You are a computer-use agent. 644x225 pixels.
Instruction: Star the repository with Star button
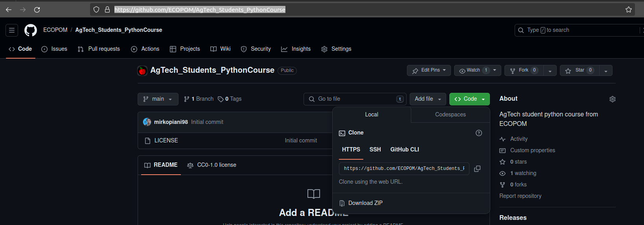(x=580, y=70)
